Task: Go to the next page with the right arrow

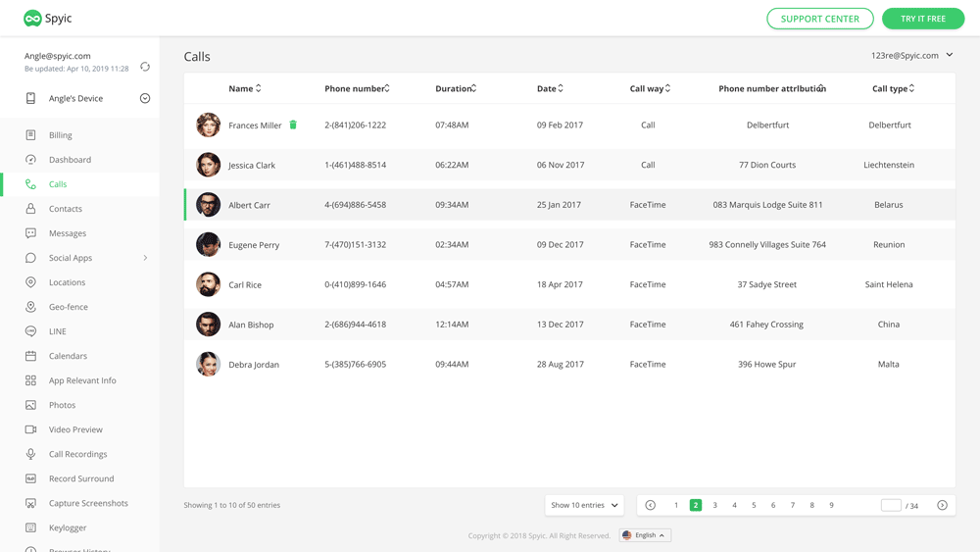Action: click(942, 506)
